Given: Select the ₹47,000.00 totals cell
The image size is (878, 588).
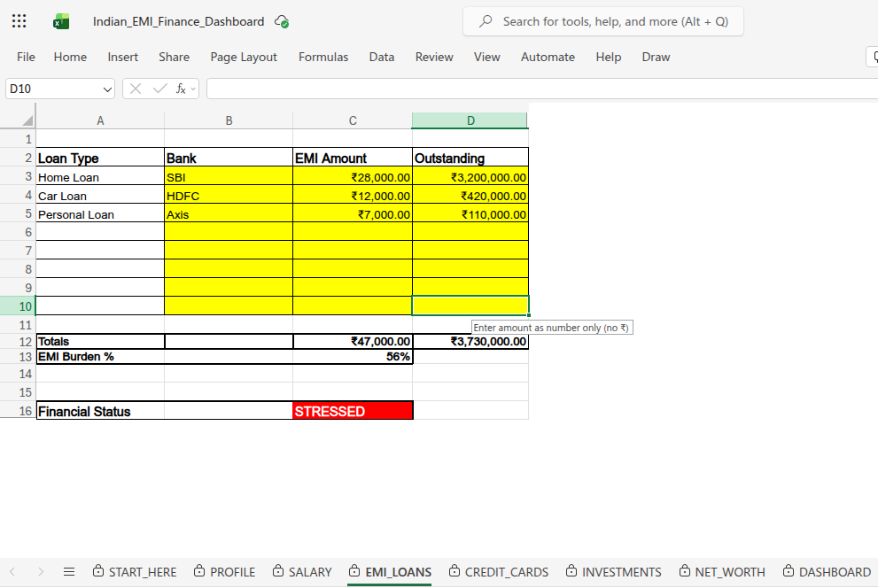Looking at the screenshot, I should [353, 341].
